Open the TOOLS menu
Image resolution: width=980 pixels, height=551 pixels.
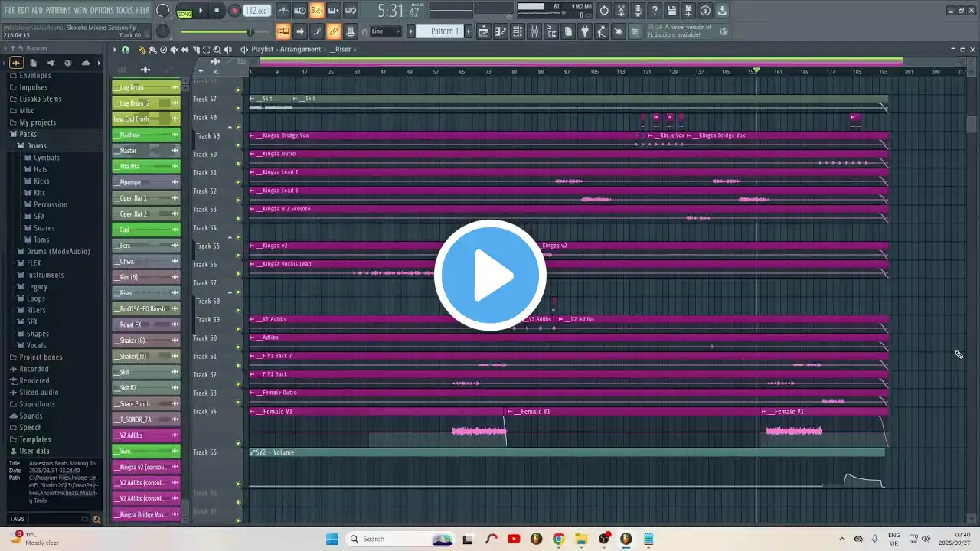124,10
